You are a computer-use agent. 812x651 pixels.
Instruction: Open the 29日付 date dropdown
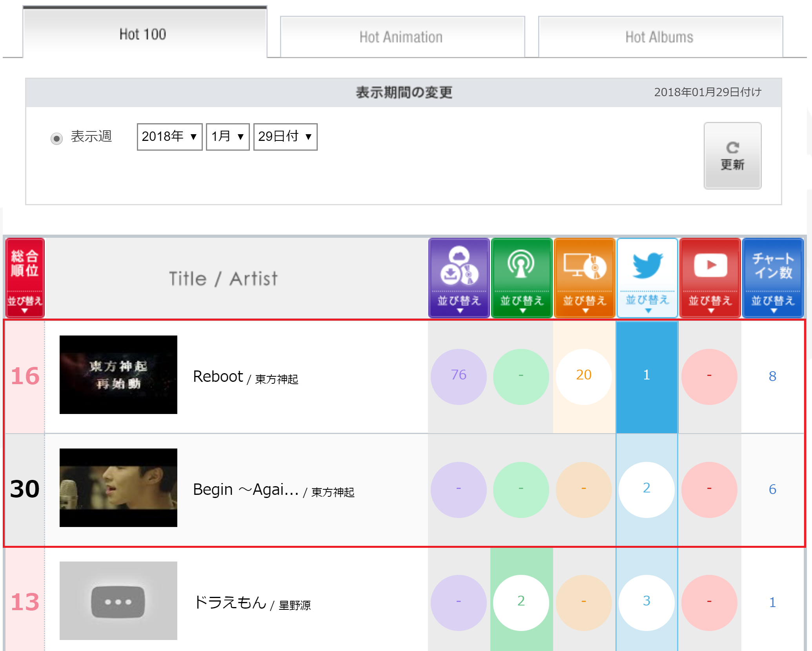[x=285, y=137]
